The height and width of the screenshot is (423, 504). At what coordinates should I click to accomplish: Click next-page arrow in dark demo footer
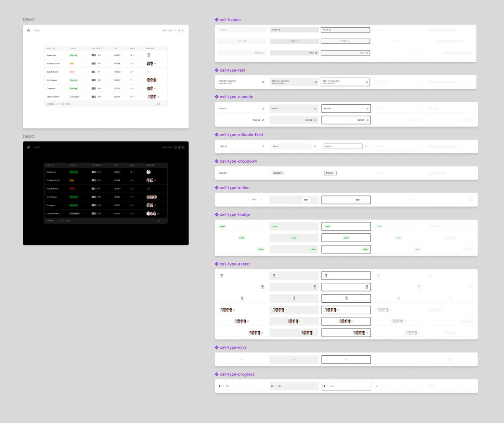pyautogui.click(x=163, y=220)
